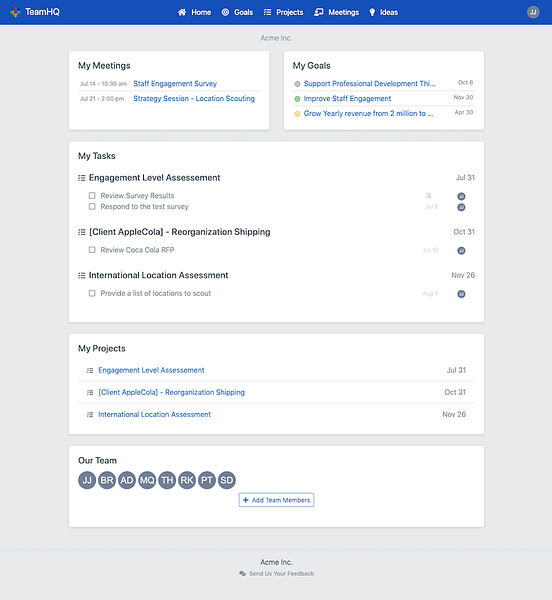
Task: Open the JJ user avatar menu
Action: (533, 12)
